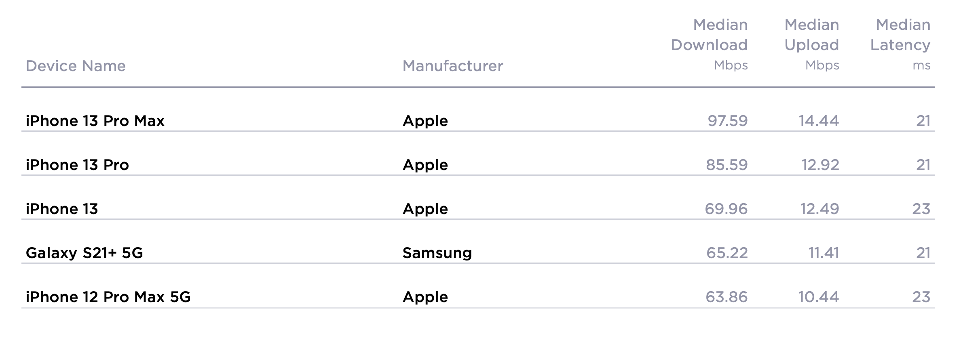Click the 14.44 upload speed value
Viewport: 980px width, 353px height.
tap(819, 121)
